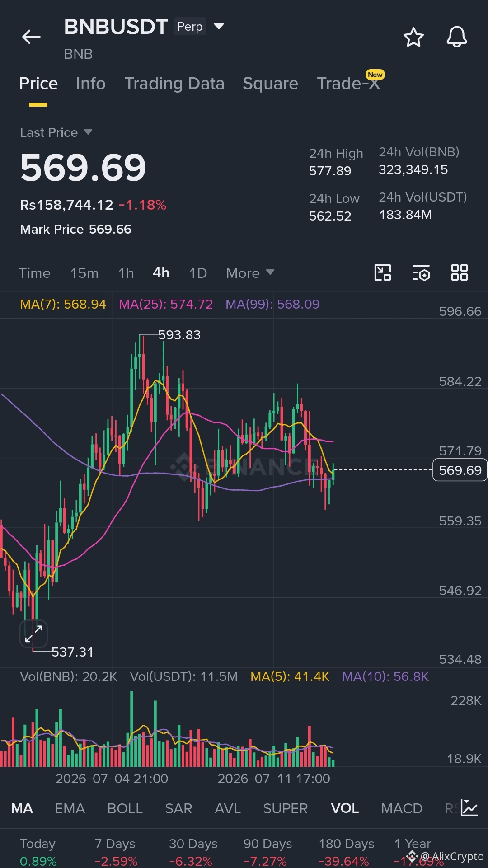Tap the volume MA(10): 56.8K legend
This screenshot has height=868, width=488.
(x=385, y=676)
